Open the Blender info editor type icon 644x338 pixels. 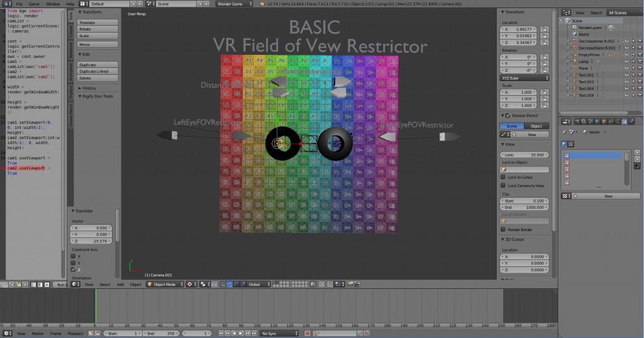coord(6,4)
